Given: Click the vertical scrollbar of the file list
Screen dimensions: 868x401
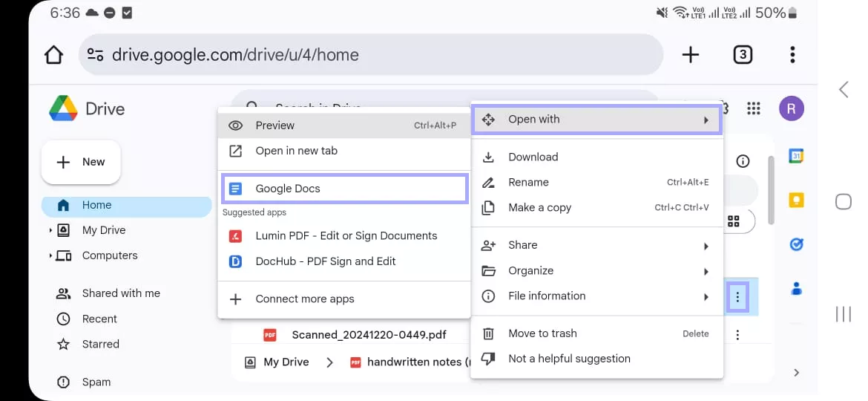Looking at the screenshot, I should (x=771, y=190).
